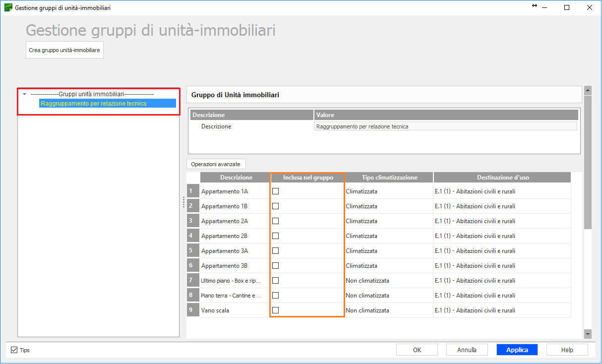
Task: Click the Descrizione value input field
Action: [x=445, y=126]
